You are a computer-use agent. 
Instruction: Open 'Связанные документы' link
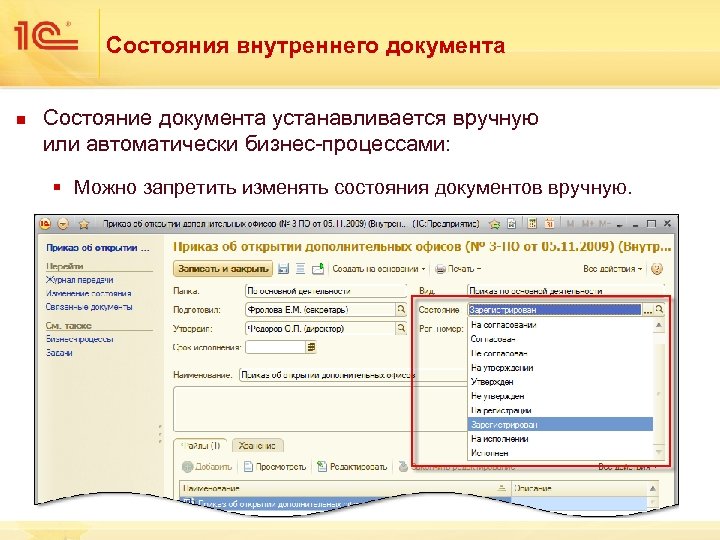89,307
